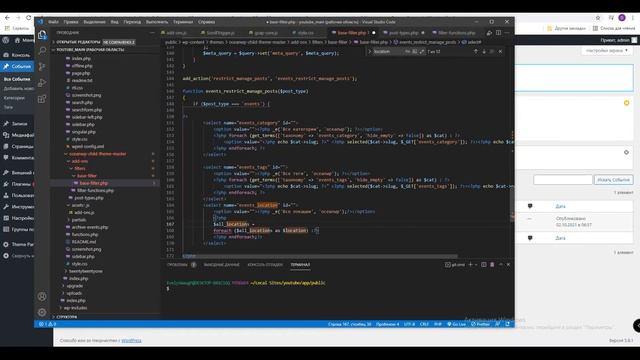Switch to the filter-functions.php editor tab
The image size is (640, 360).
[x=456, y=33]
